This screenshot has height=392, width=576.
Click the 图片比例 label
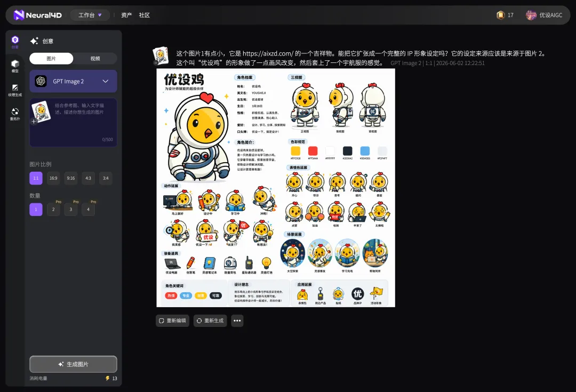[x=41, y=164]
